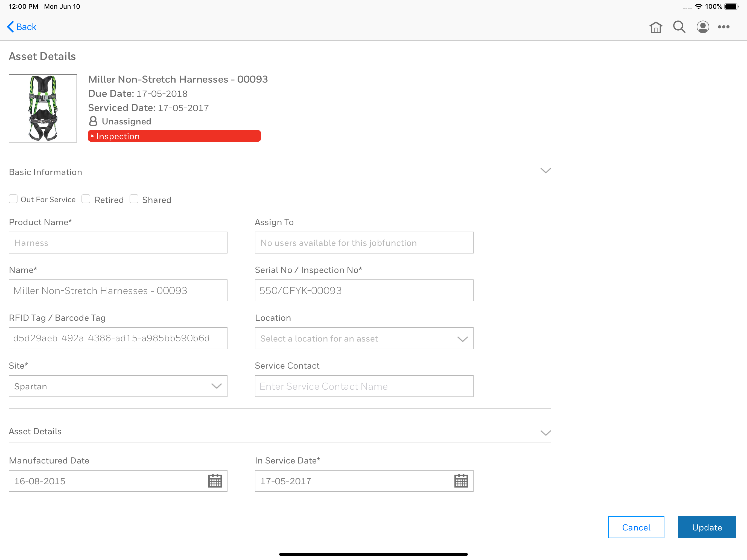Open the Manufactured Date calendar icon
The width and height of the screenshot is (747, 560).
pyautogui.click(x=215, y=481)
